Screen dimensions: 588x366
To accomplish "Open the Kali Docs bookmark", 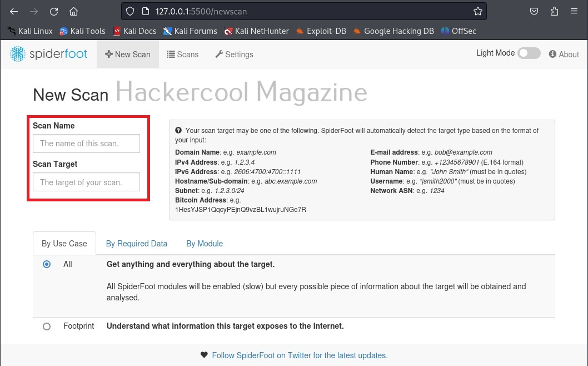I will (134, 31).
